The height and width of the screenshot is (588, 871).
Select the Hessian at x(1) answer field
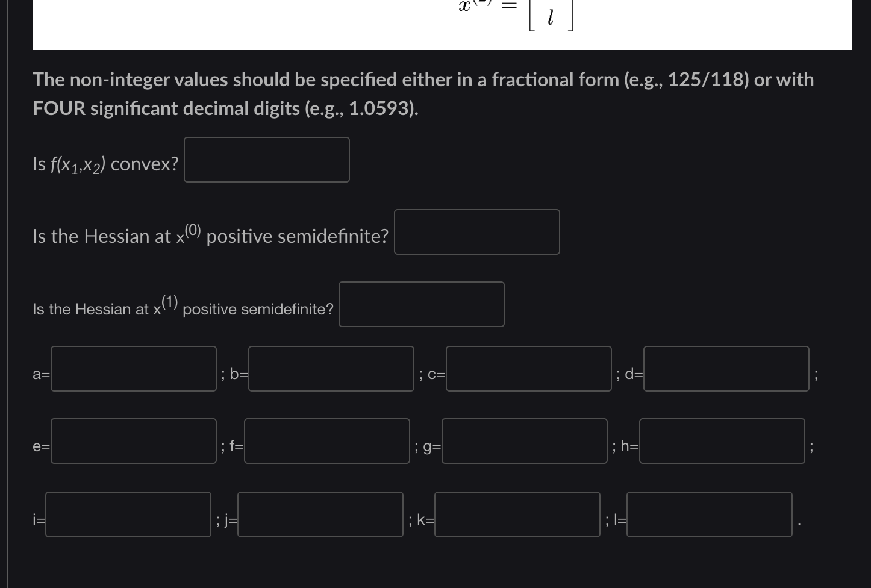click(x=421, y=304)
